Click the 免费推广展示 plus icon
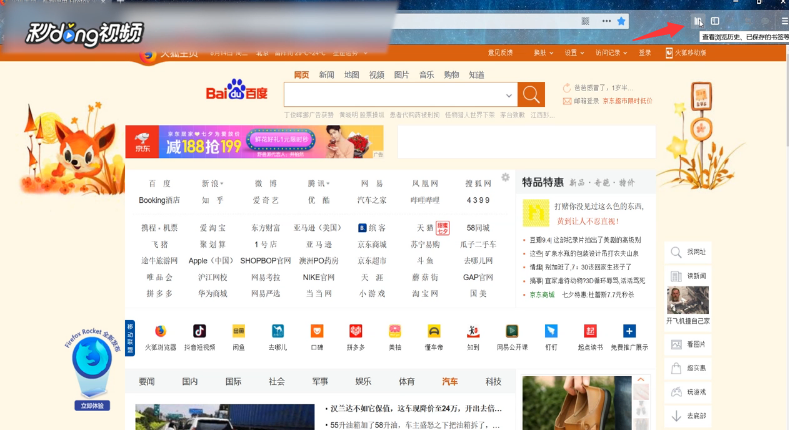The image size is (789, 430). pos(629,331)
